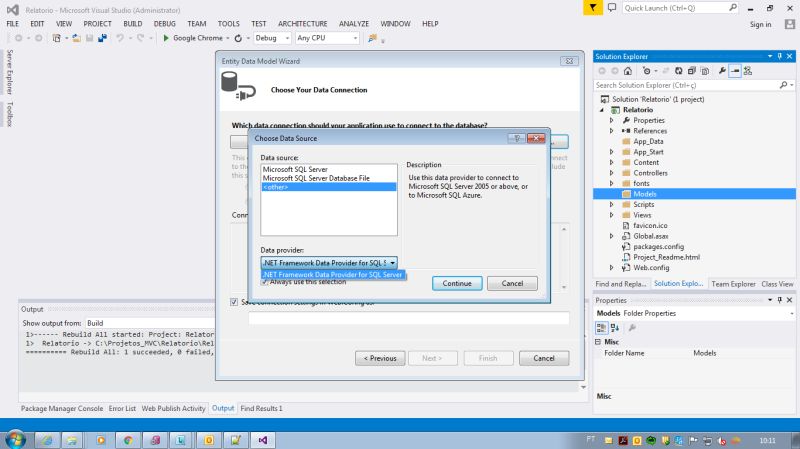Click Continue in Choose Data Source dialog
This screenshot has width=800, height=449.
(457, 283)
